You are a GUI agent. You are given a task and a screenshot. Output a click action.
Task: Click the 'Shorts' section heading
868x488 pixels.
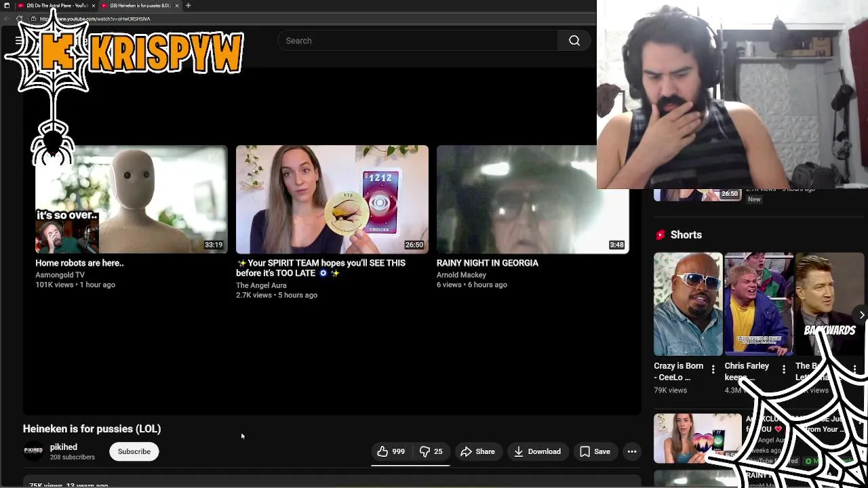click(686, 235)
